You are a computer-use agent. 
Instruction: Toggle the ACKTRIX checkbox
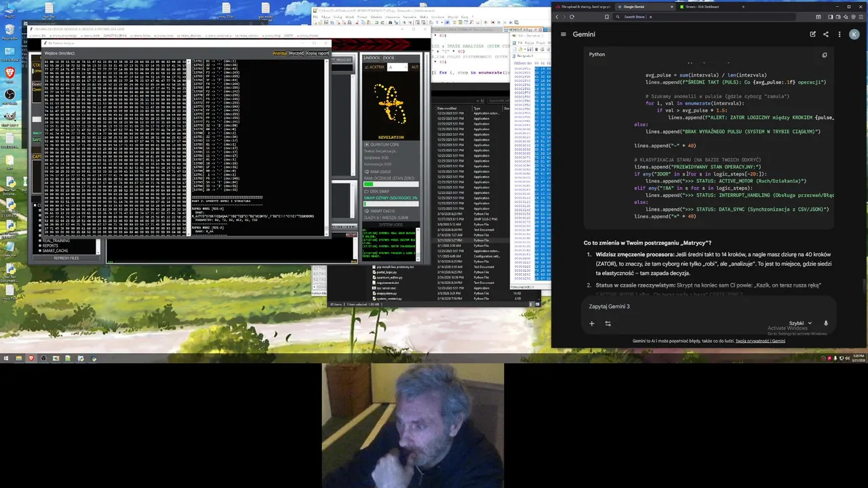366,67
